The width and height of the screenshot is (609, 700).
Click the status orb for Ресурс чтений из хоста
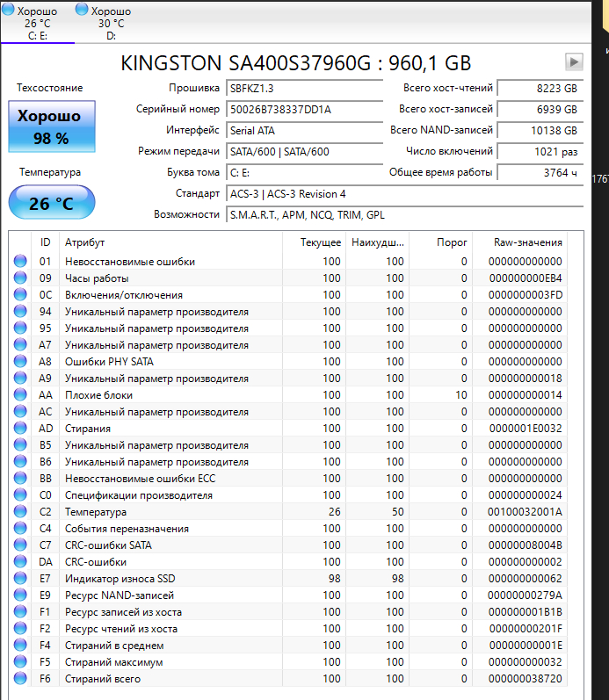(x=20, y=629)
